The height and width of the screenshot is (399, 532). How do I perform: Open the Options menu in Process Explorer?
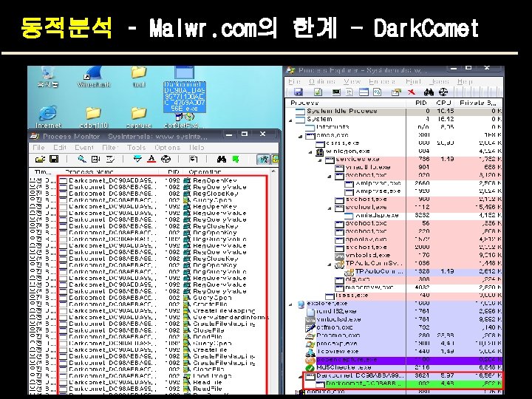coord(322,82)
